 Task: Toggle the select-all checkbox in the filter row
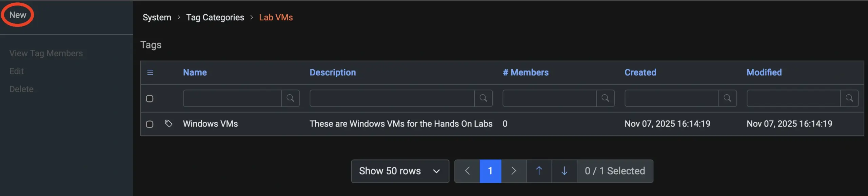[x=150, y=98]
